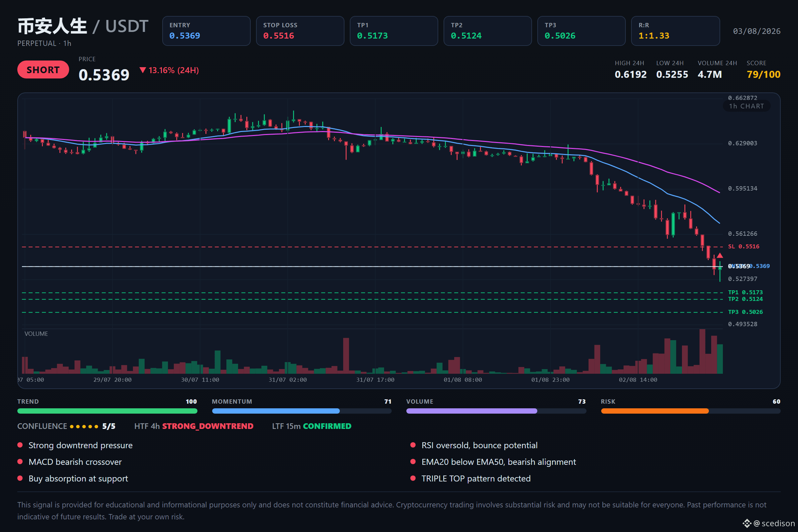Click the 01/08 08:00 time axis label
The height and width of the screenshot is (532, 798).
click(x=463, y=380)
